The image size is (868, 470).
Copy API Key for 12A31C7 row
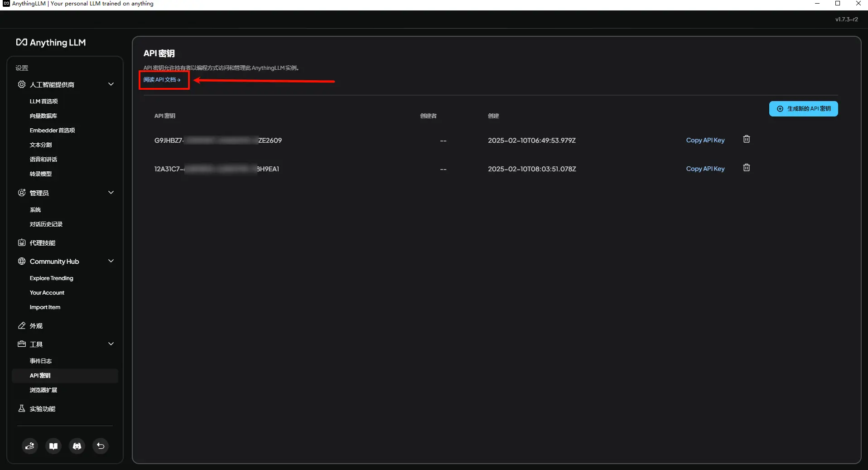705,169
